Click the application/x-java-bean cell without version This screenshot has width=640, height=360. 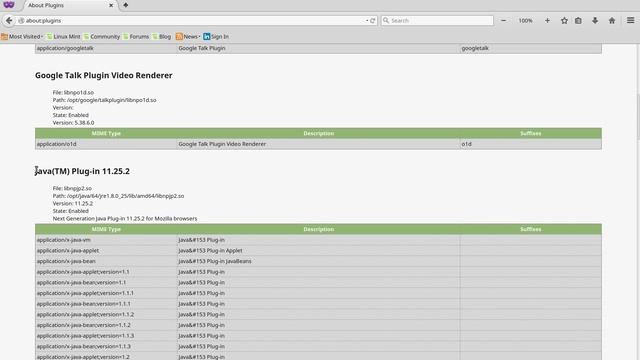pos(106,261)
